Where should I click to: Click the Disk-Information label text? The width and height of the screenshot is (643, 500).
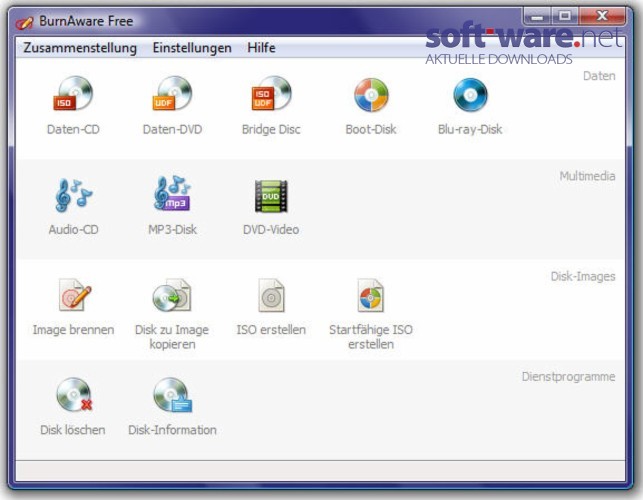[172, 429]
